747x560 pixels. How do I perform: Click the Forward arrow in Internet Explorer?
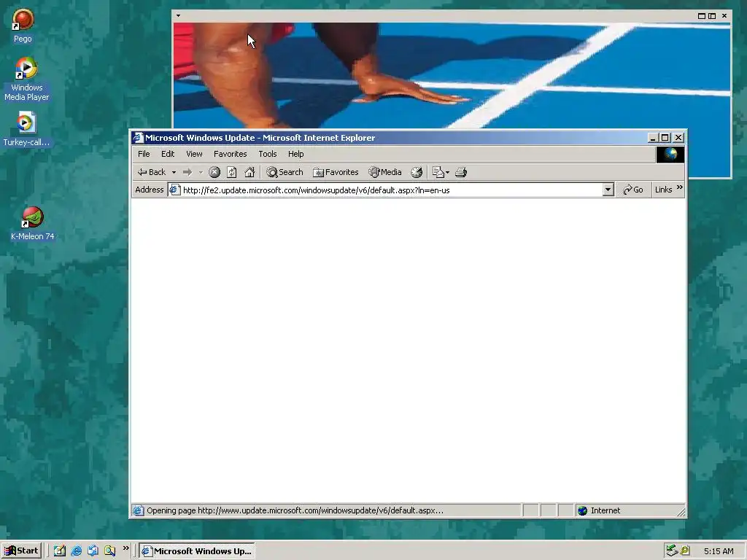coord(187,172)
